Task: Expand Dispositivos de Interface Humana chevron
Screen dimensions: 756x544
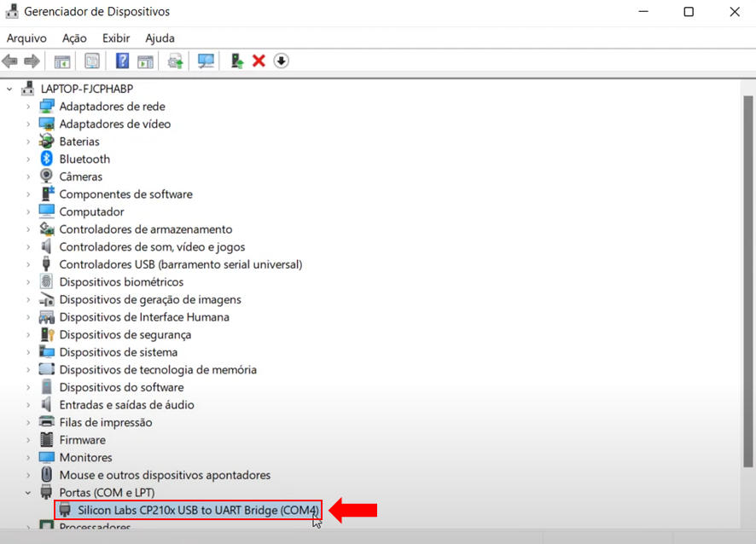Action: (x=28, y=317)
